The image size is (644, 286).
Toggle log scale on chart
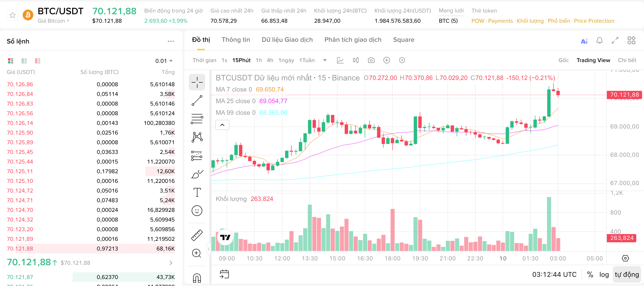click(x=604, y=274)
